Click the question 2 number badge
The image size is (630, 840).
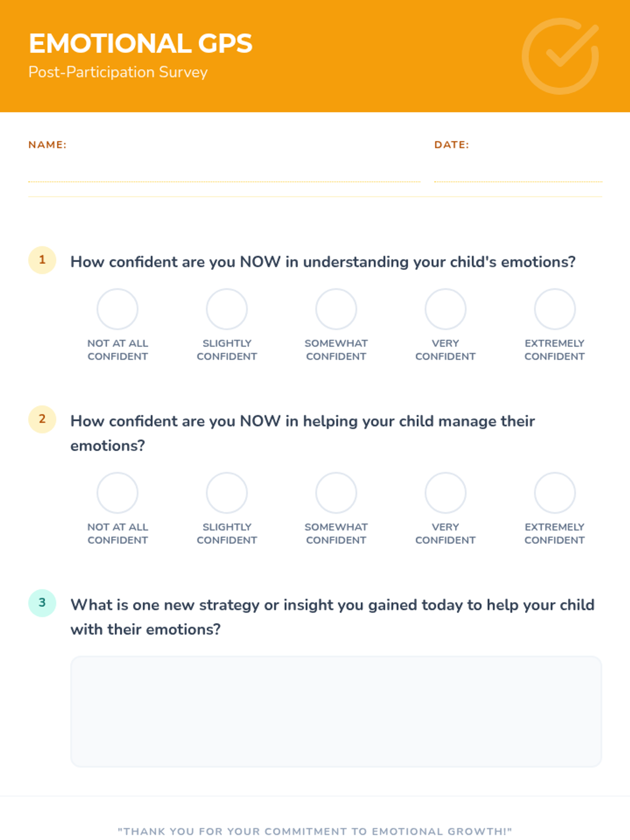42,419
